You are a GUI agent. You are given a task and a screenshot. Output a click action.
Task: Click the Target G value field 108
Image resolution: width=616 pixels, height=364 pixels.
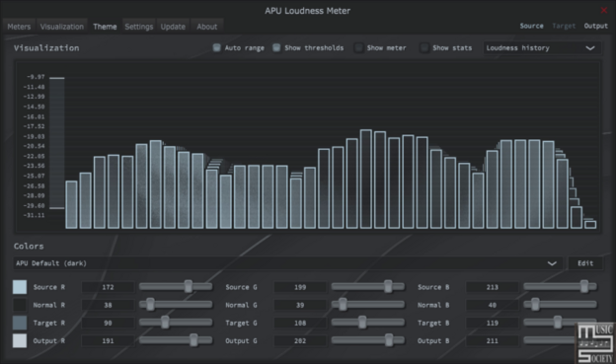coord(300,323)
